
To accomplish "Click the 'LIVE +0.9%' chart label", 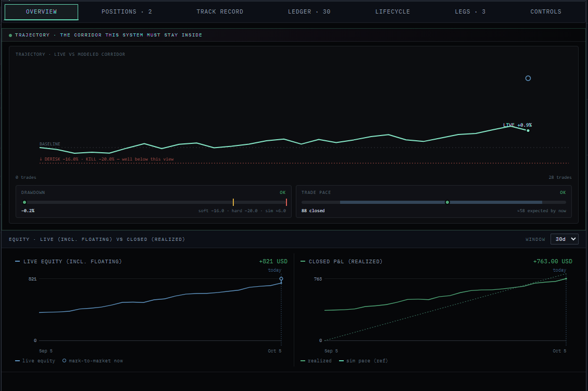I will click(518, 125).
